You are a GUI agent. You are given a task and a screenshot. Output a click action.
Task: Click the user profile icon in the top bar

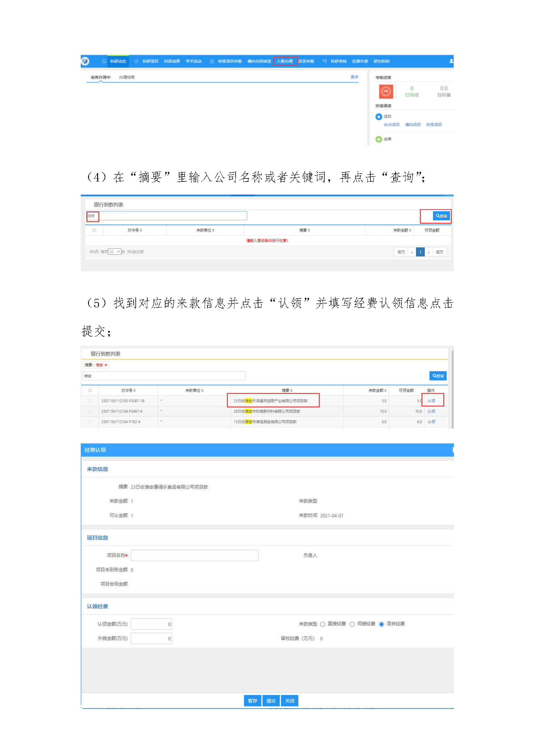click(451, 61)
